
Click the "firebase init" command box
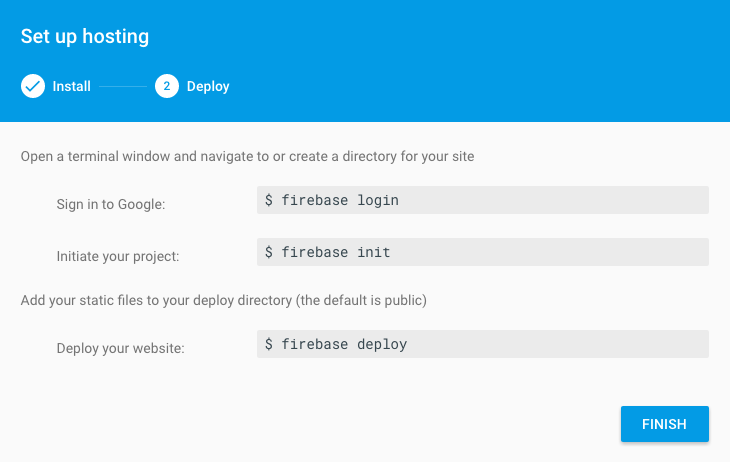(482, 252)
